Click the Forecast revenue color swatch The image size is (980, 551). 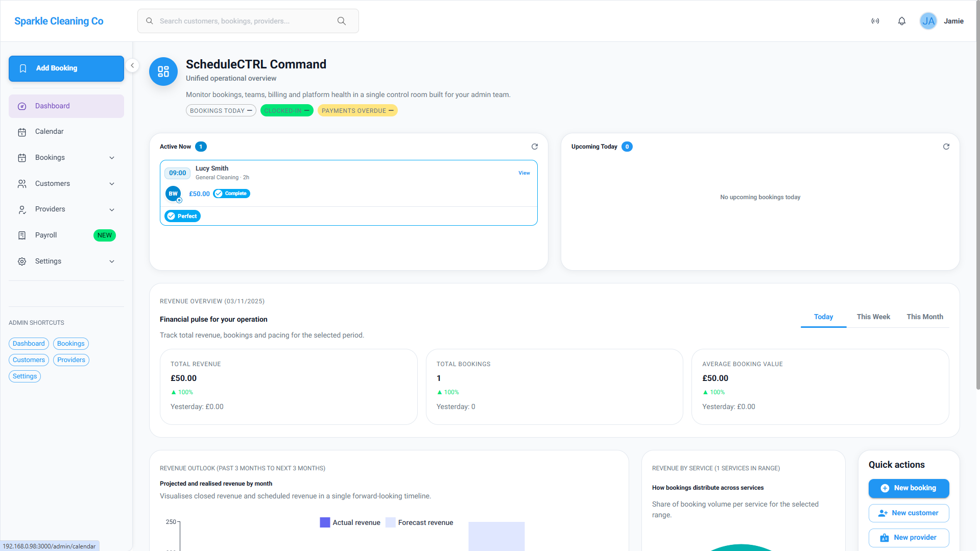(391, 522)
